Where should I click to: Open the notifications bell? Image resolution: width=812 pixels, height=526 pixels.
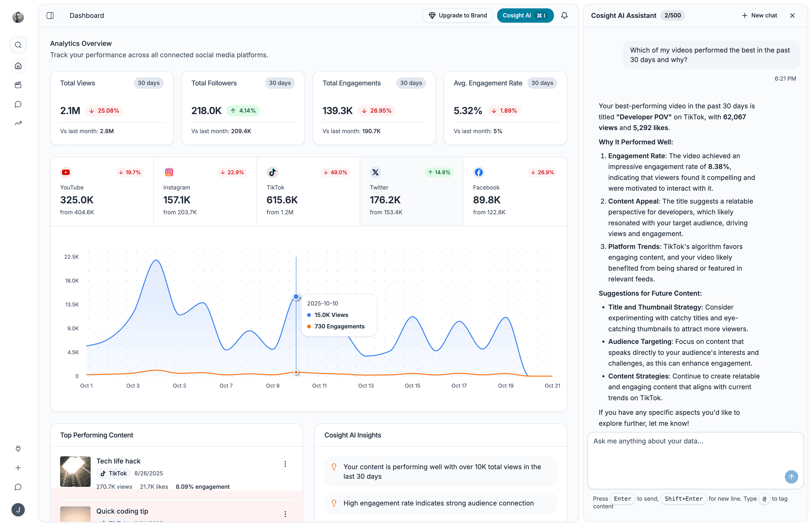564,15
